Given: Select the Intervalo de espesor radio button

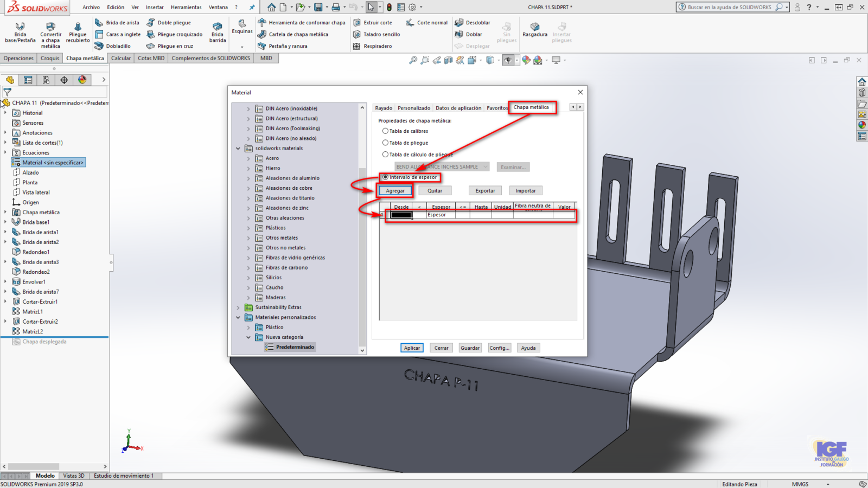Looking at the screenshot, I should coord(385,177).
